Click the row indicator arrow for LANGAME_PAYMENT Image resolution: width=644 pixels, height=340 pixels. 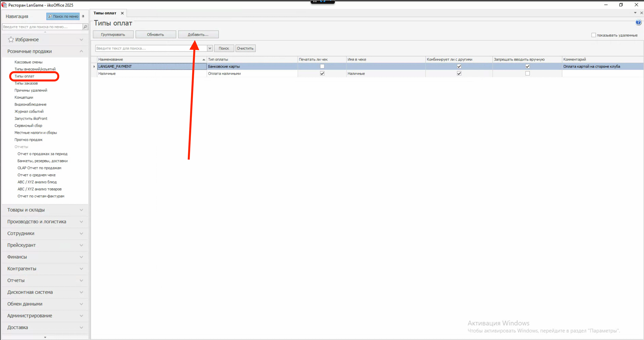pos(94,67)
